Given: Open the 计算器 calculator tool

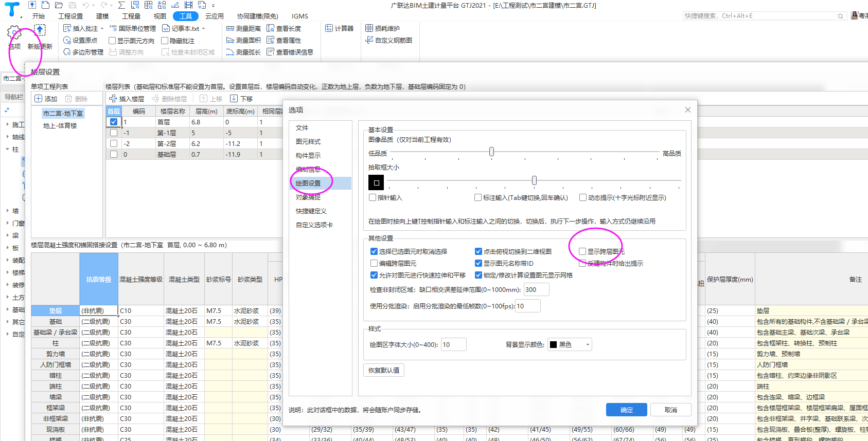Looking at the screenshot, I should [340, 28].
